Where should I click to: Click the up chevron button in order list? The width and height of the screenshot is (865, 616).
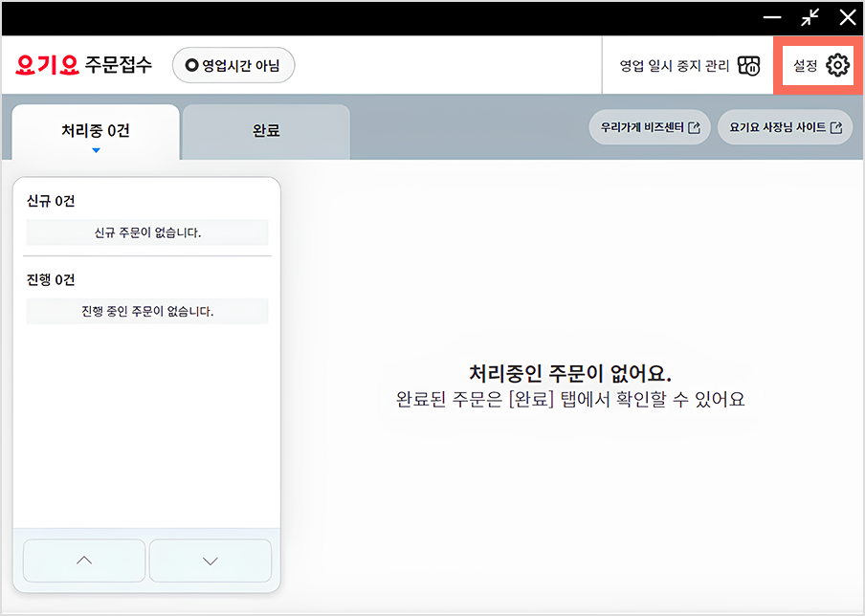point(84,561)
